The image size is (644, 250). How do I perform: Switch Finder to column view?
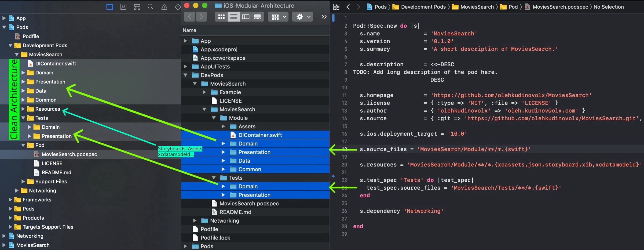point(245,16)
